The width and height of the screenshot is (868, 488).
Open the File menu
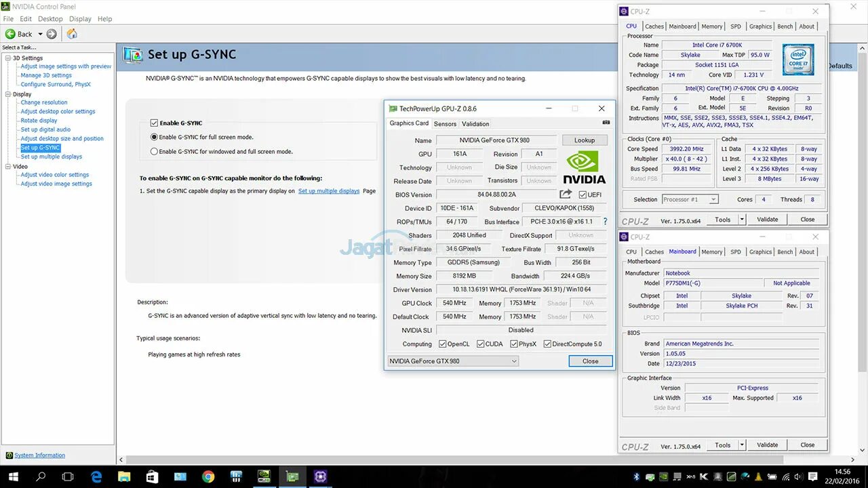(x=8, y=19)
